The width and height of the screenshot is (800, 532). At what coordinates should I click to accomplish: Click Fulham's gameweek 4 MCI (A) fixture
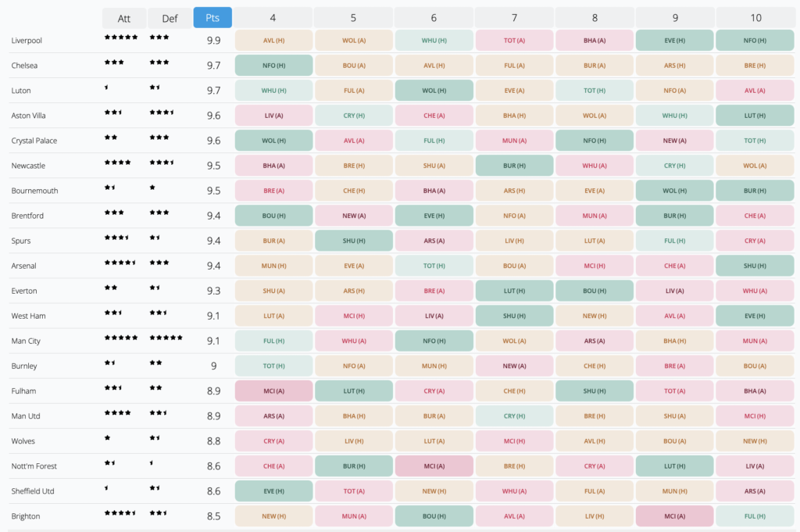pyautogui.click(x=273, y=391)
